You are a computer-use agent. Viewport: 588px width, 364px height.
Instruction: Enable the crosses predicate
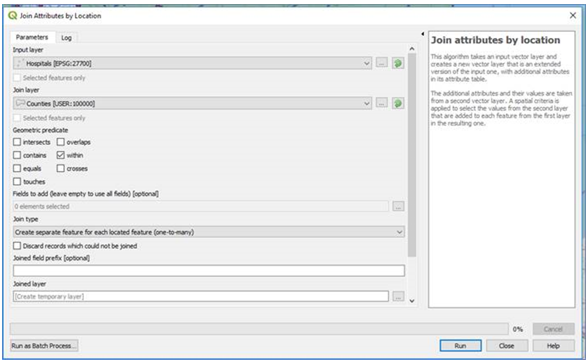pos(60,168)
